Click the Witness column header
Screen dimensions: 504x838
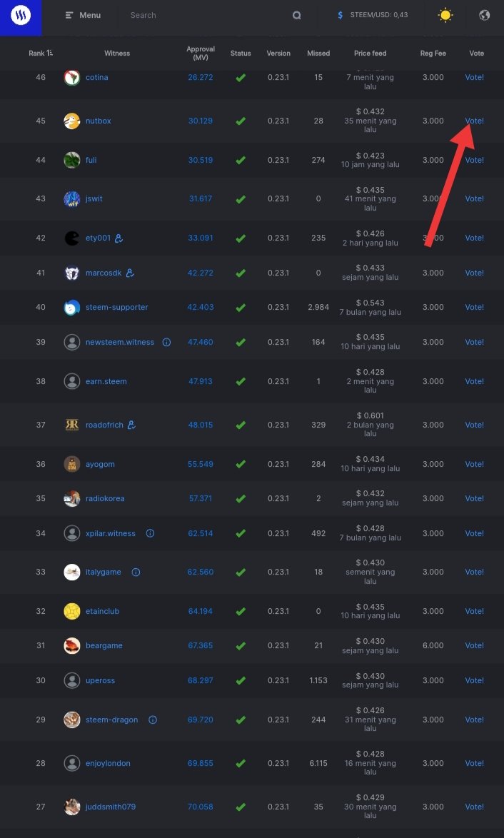(117, 53)
